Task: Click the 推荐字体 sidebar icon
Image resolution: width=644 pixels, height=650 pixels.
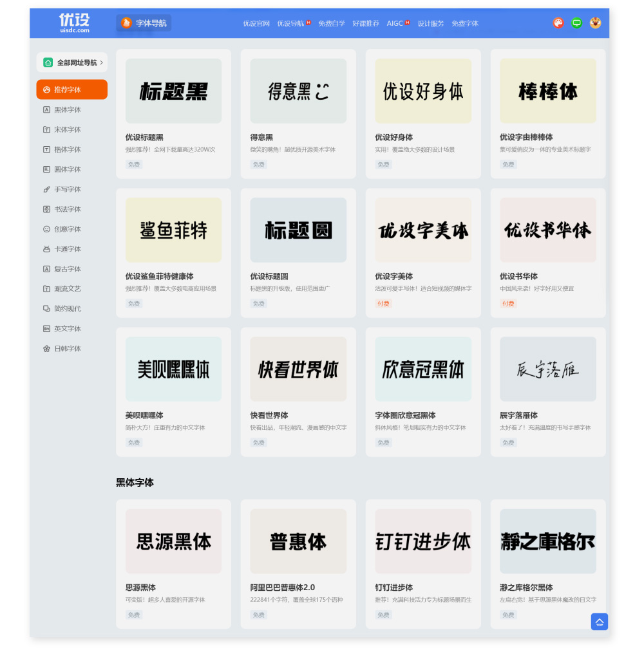Action: click(46, 89)
